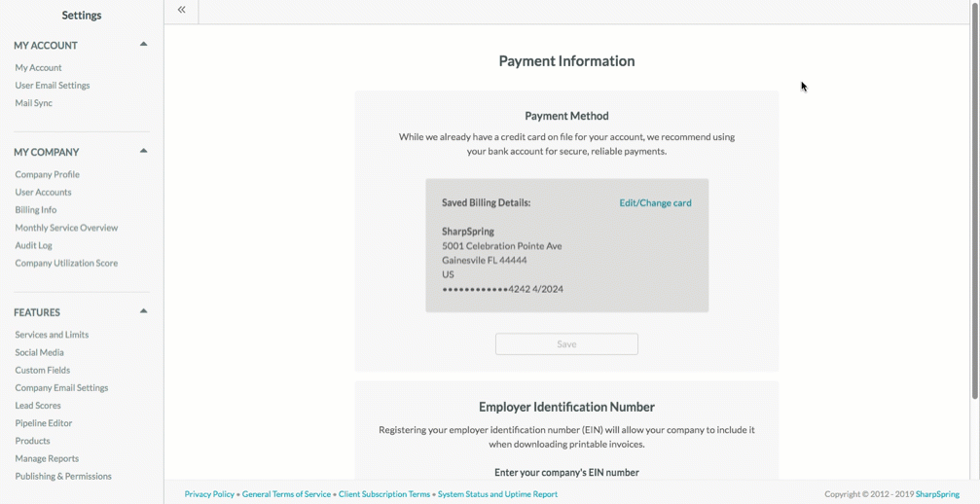Open Publishing & Permissions settings
The width and height of the screenshot is (980, 504).
[x=63, y=477]
